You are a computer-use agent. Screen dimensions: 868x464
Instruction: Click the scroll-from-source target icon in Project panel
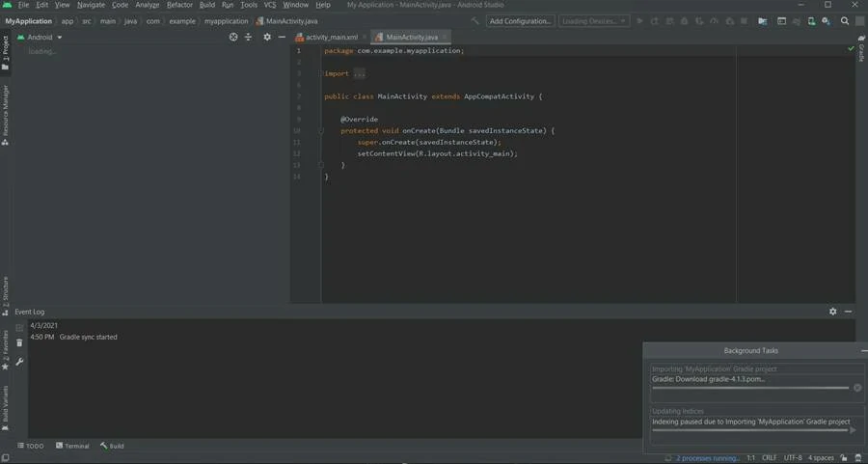232,37
